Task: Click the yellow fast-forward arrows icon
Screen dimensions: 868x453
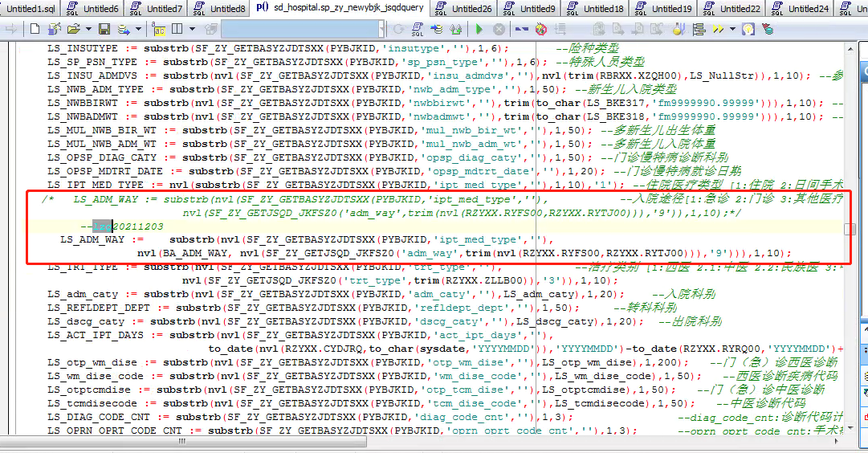Action: 719,29
